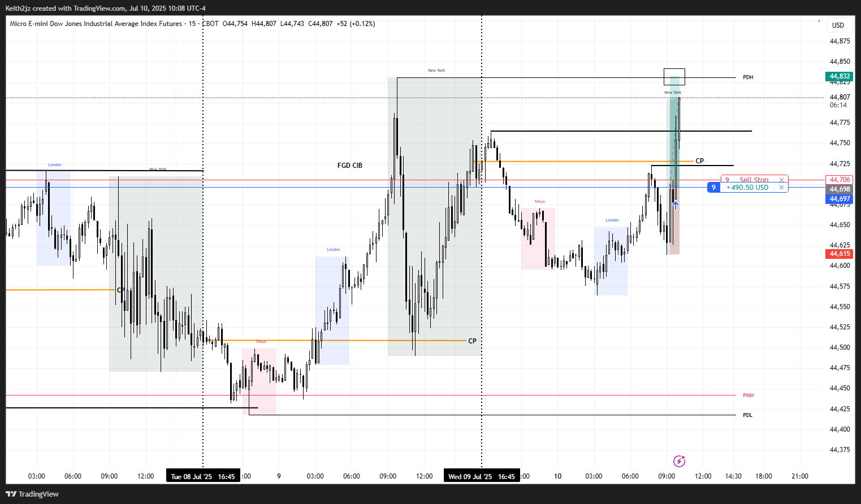Cancel the Sell Stop order with its X
861x504 pixels.
point(782,180)
